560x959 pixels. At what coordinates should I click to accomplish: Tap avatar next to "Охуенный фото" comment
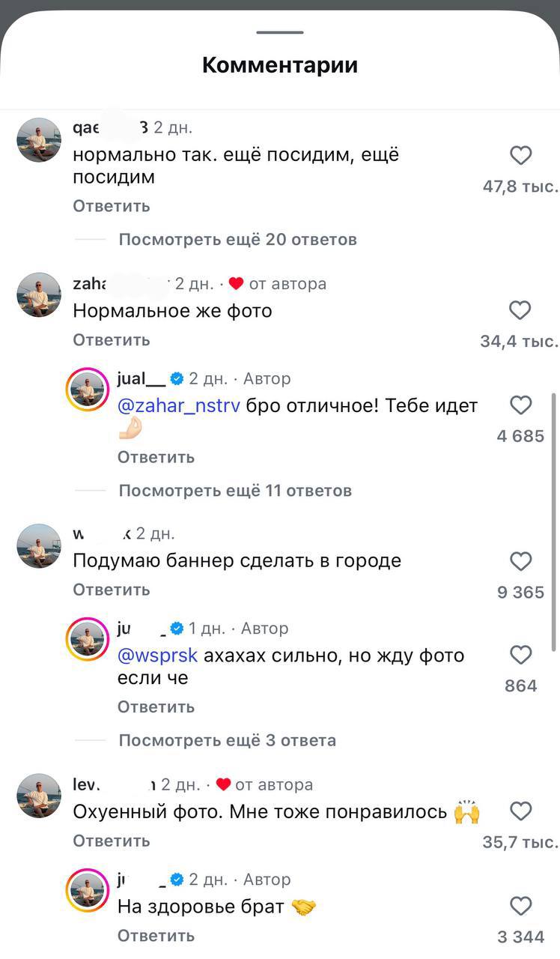[x=39, y=796]
